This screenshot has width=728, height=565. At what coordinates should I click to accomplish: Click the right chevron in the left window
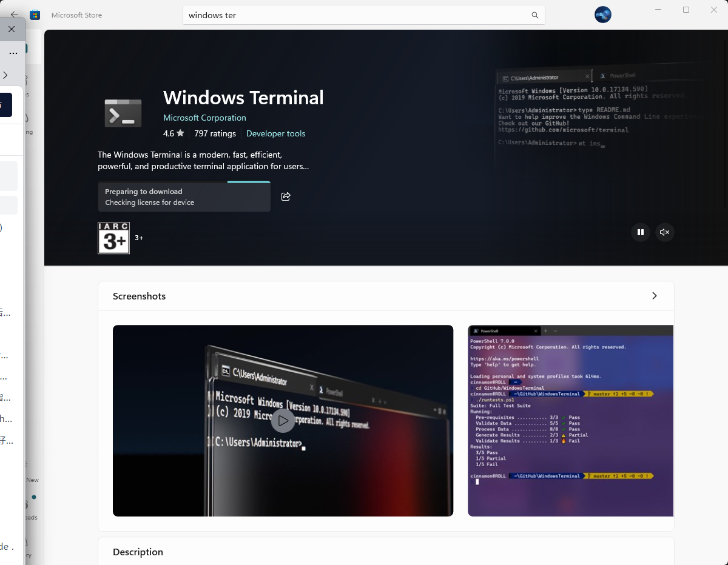(x=5, y=75)
